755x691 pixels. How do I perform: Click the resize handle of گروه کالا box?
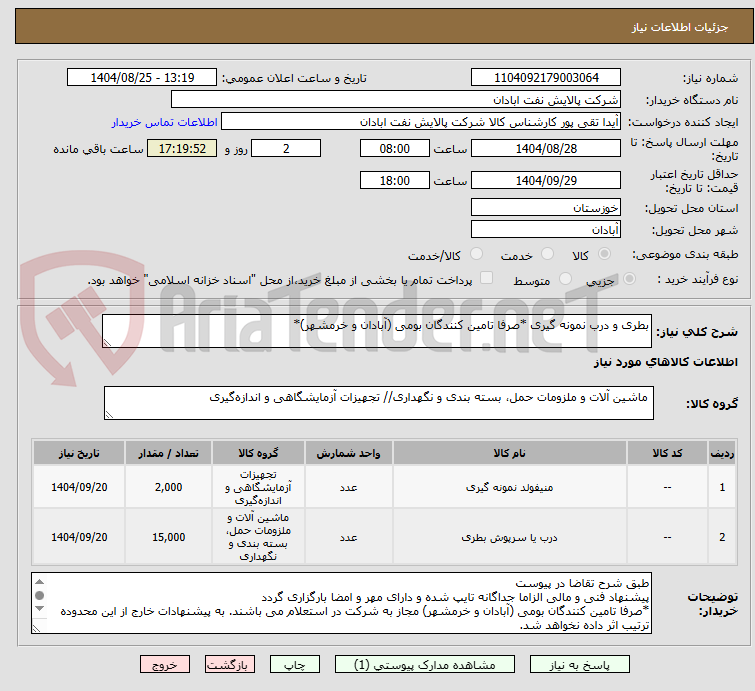click(x=109, y=415)
